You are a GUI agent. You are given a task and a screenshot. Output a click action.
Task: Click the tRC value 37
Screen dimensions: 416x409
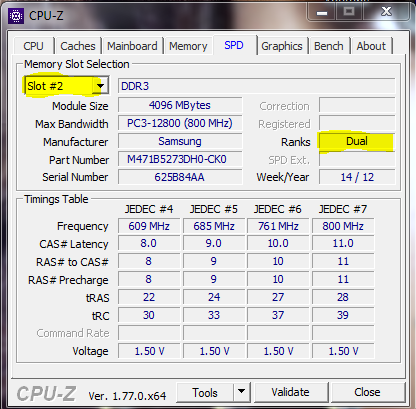278,315
